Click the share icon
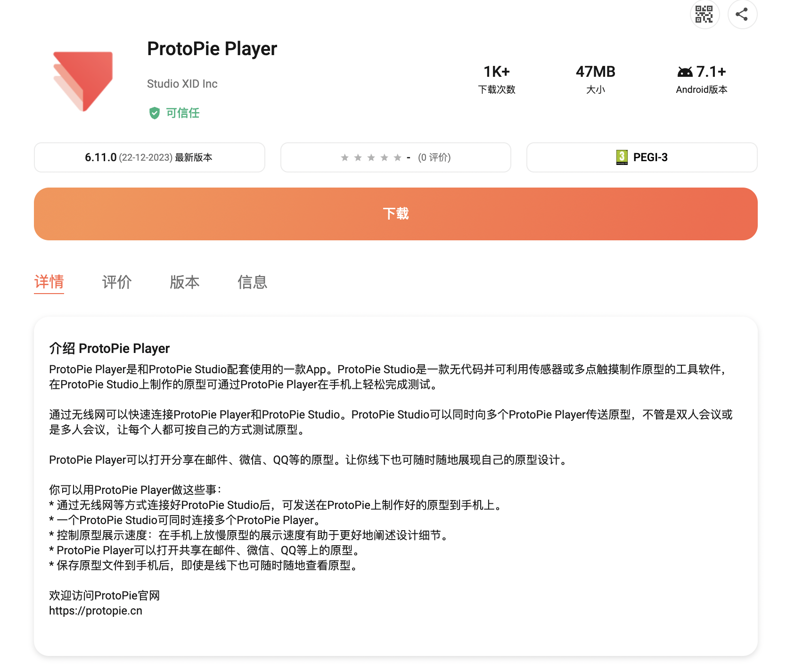This screenshot has height=672, width=803. (x=742, y=15)
